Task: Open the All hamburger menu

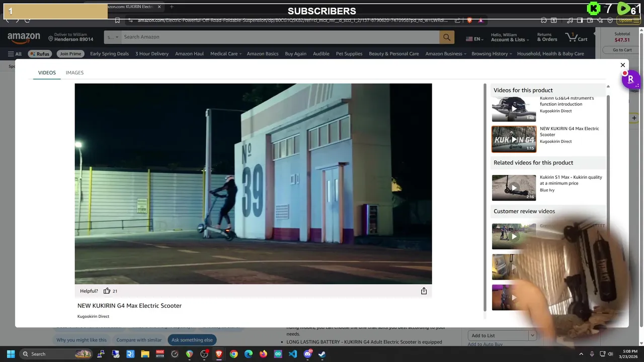Action: [x=15, y=54]
